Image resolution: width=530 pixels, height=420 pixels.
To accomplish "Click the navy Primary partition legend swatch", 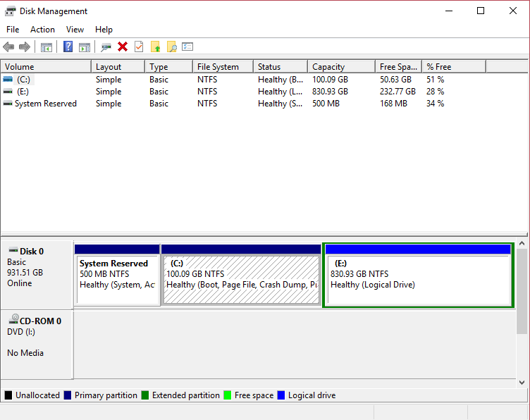I will point(68,395).
